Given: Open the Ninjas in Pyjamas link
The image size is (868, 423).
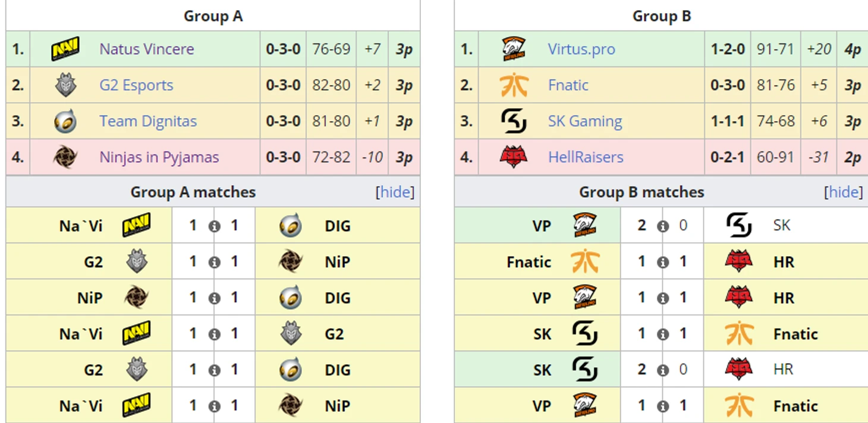Looking at the screenshot, I should click(x=159, y=157).
